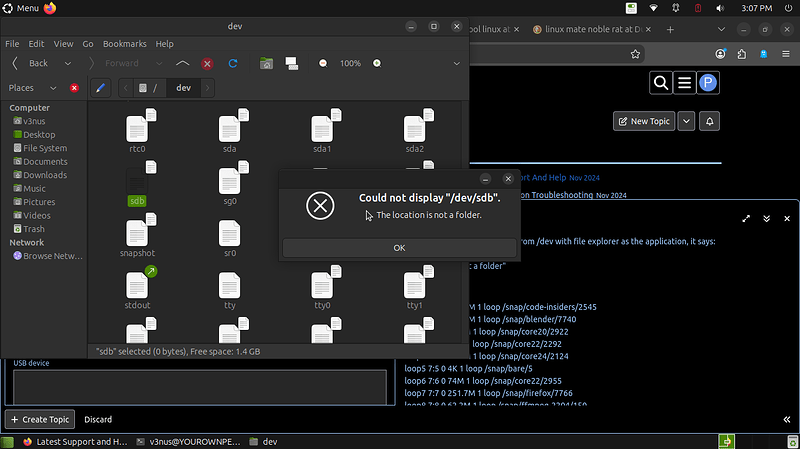800x449 pixels.
Task: Launch Firefox from top panel icon
Action: (x=49, y=8)
